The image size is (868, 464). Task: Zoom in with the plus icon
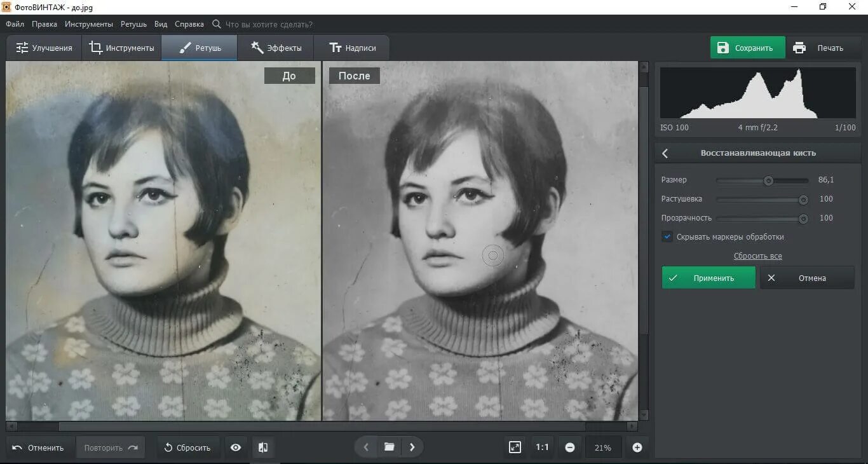[637, 447]
